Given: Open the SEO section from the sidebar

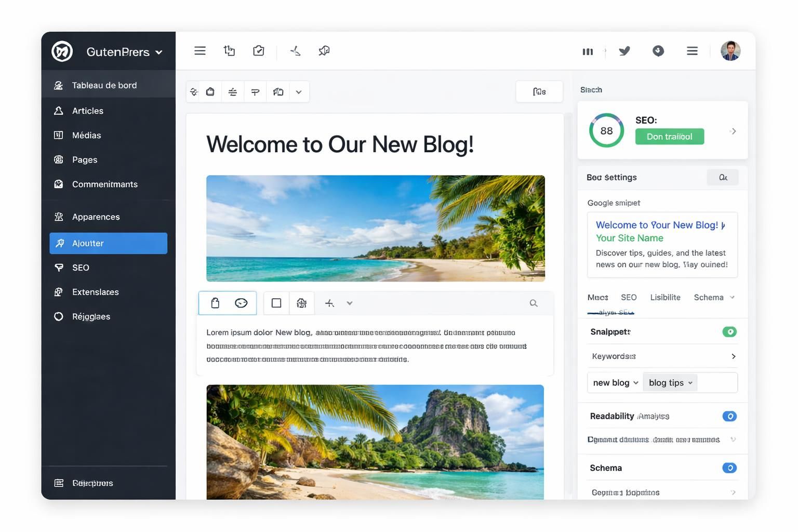Looking at the screenshot, I should point(81,268).
